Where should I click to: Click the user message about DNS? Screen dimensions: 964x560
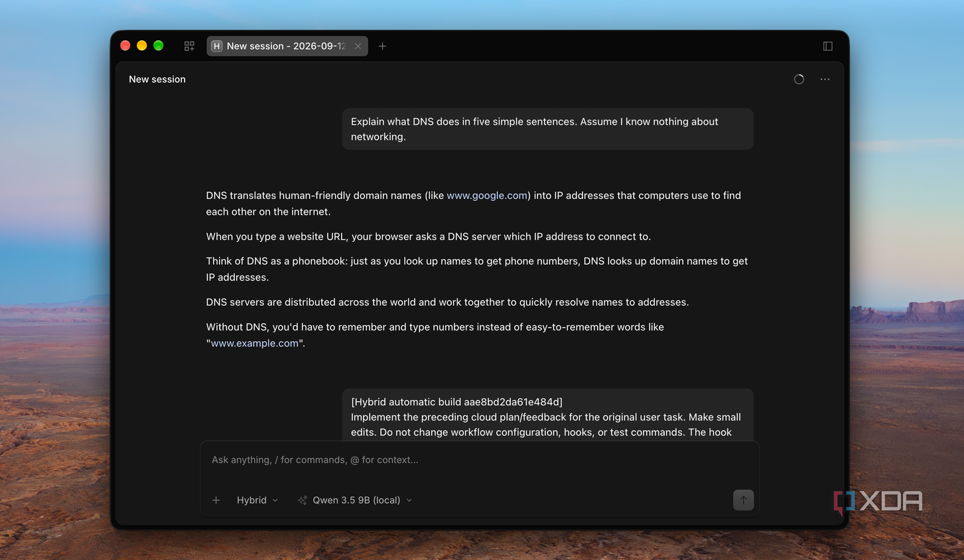click(547, 129)
